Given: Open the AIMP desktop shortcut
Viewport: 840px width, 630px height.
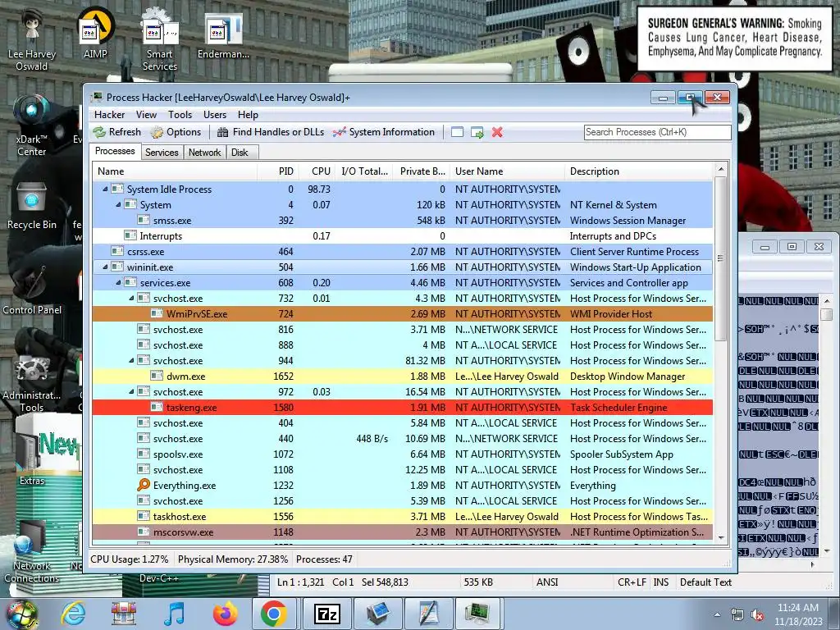Looking at the screenshot, I should click(x=95, y=34).
